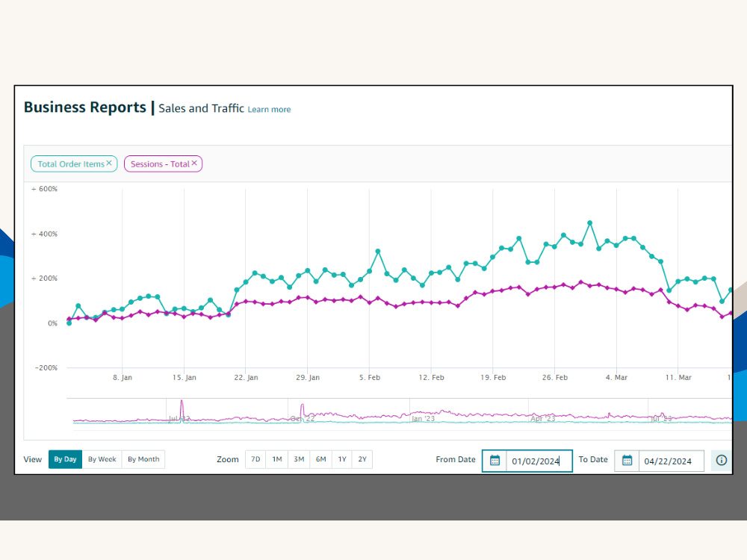Zoom chart to 2Y

[x=362, y=459]
